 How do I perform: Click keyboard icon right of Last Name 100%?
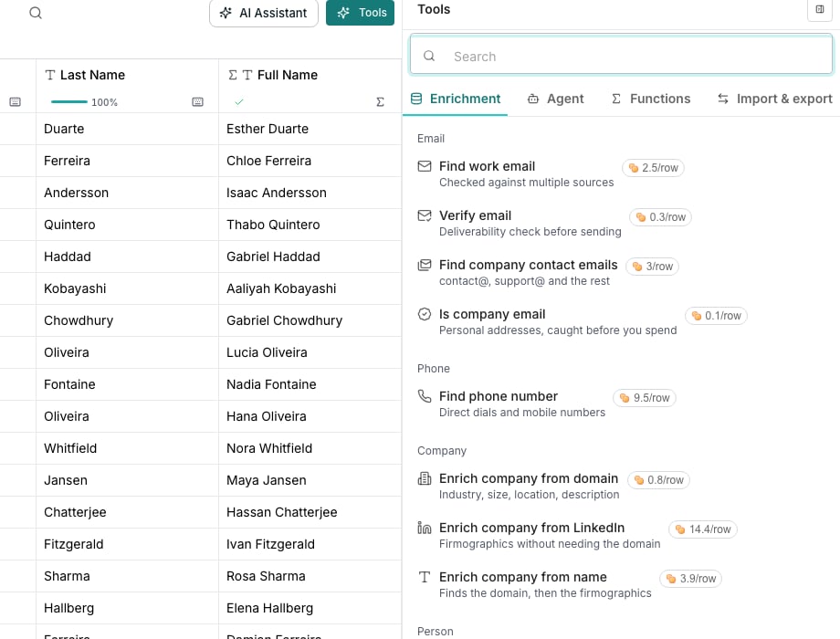click(x=198, y=101)
